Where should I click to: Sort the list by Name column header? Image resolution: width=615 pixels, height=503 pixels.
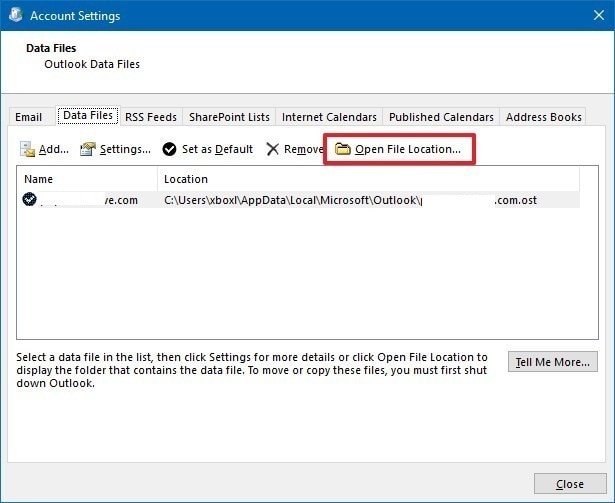(x=88, y=179)
